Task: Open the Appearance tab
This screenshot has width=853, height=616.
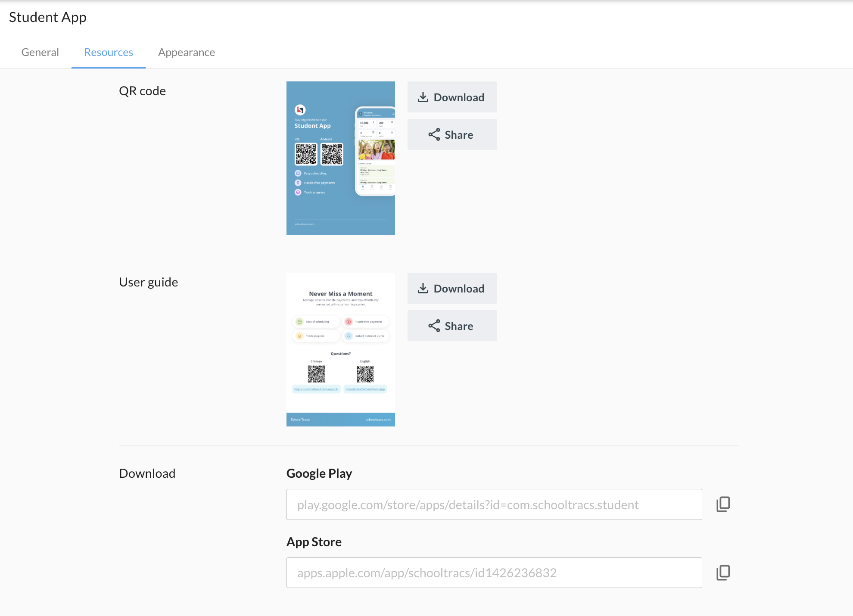Action: click(x=187, y=52)
